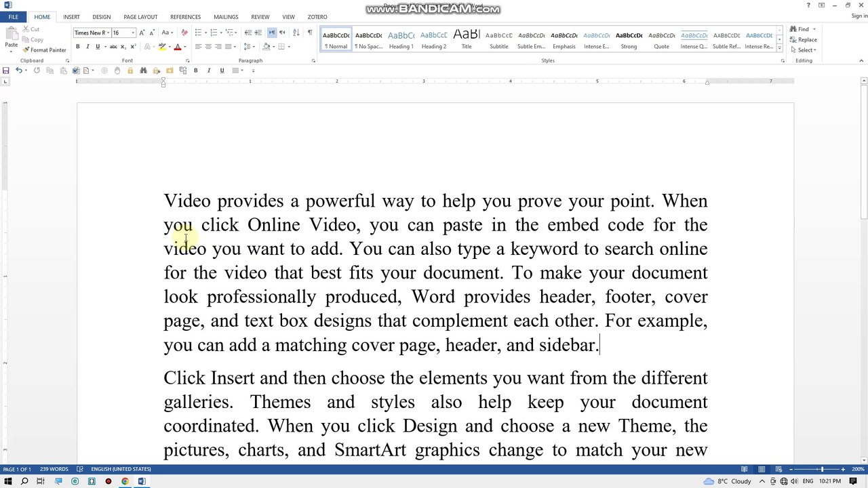868x488 pixels.
Task: Apply the No Spacing style
Action: [x=368, y=39]
